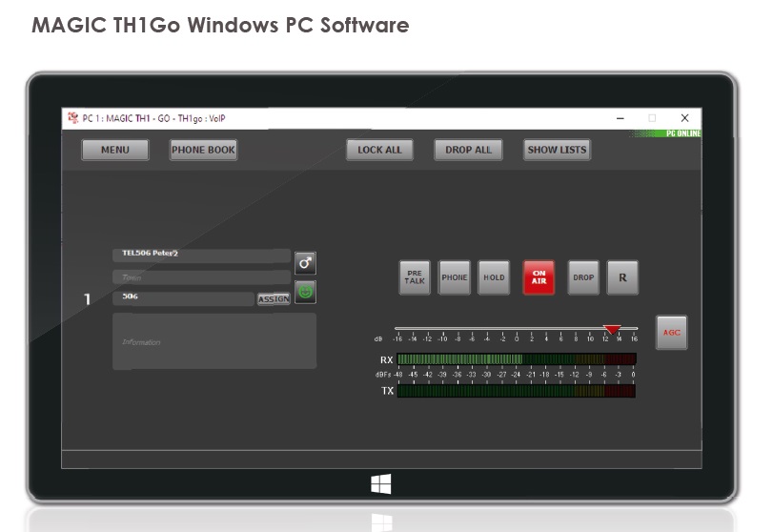Minimize the MAGIC TH1 window
The image size is (773, 532).
point(620,118)
